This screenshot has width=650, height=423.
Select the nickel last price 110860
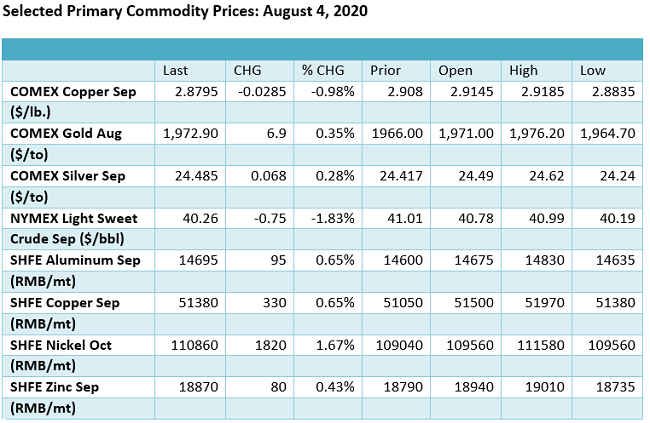pos(184,344)
